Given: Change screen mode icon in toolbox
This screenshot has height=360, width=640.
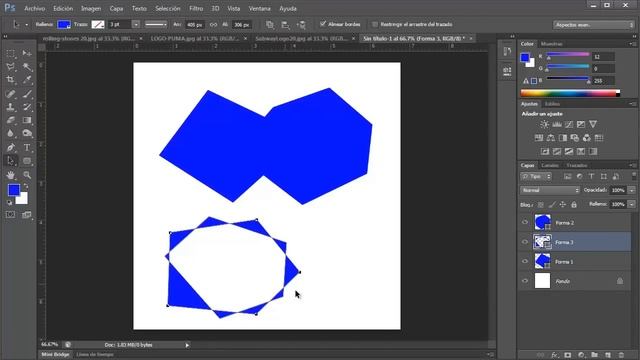Looking at the screenshot, I should coord(27,215).
